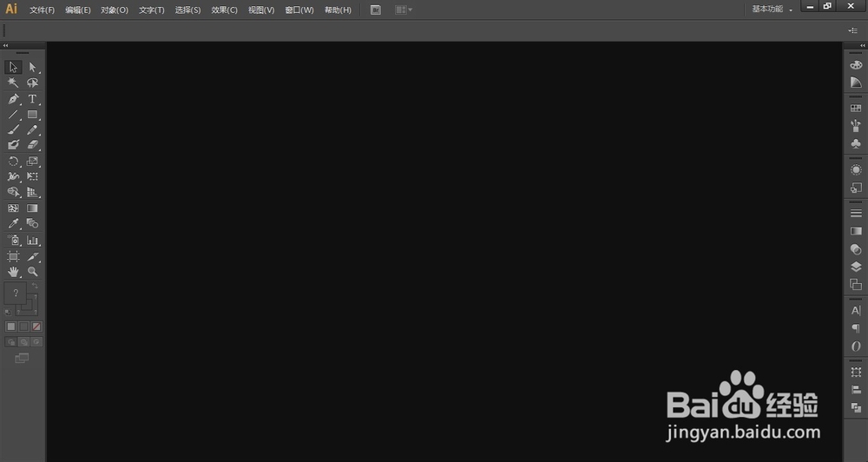Collapse the left toolbox double arrows
The width and height of the screenshot is (868, 462).
5,45
